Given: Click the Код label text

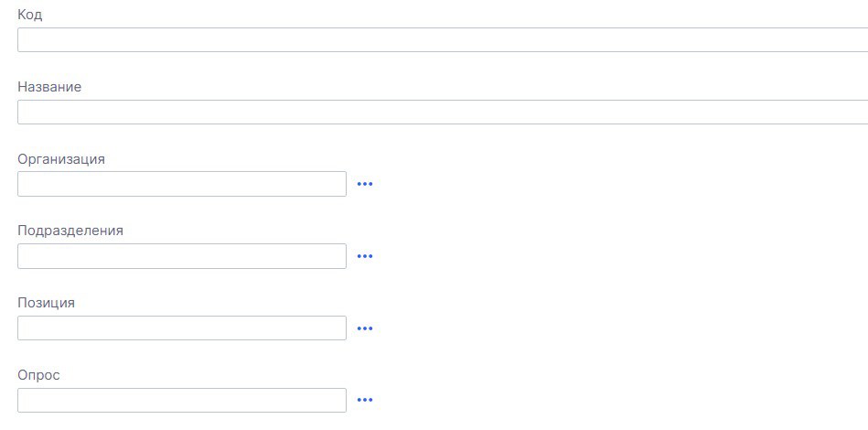Looking at the screenshot, I should pos(30,16).
